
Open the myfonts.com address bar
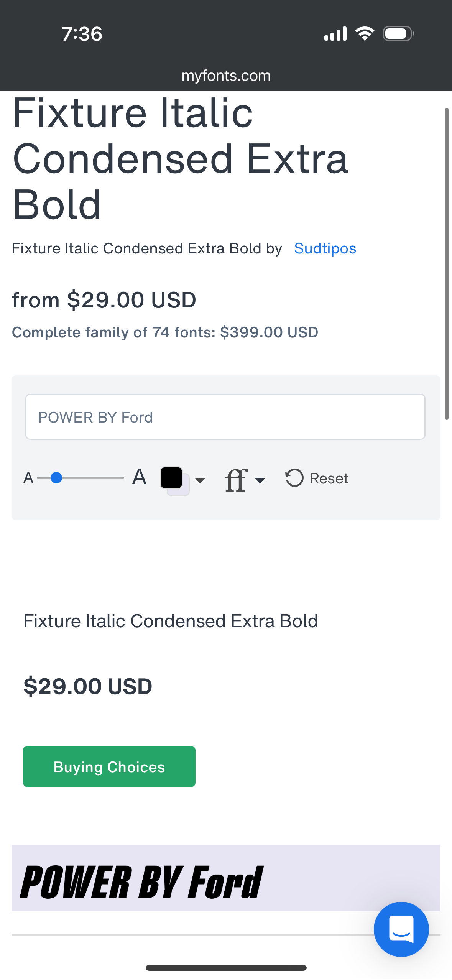pos(226,75)
